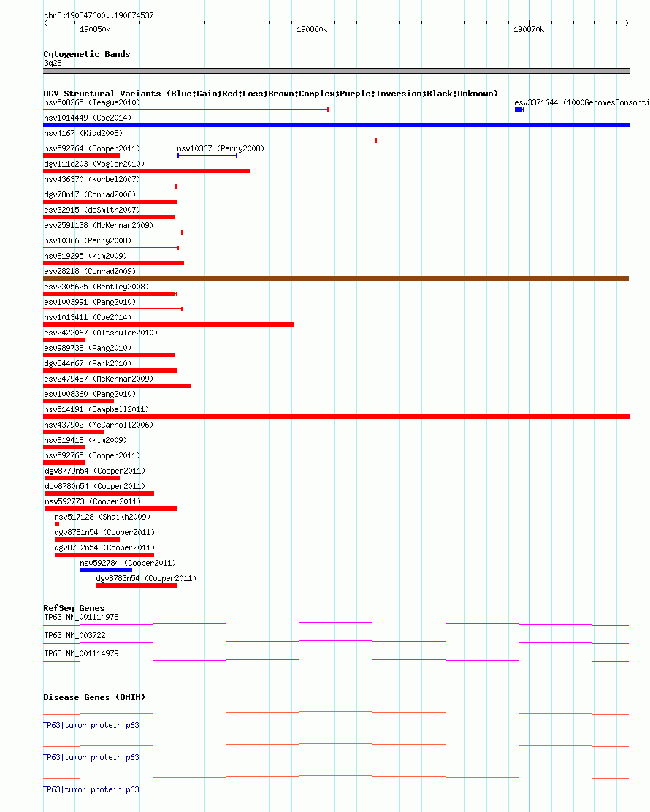The width and height of the screenshot is (650, 812).
Task: Select esv32915 (deSmith2007) variant label
Action: tap(92, 210)
